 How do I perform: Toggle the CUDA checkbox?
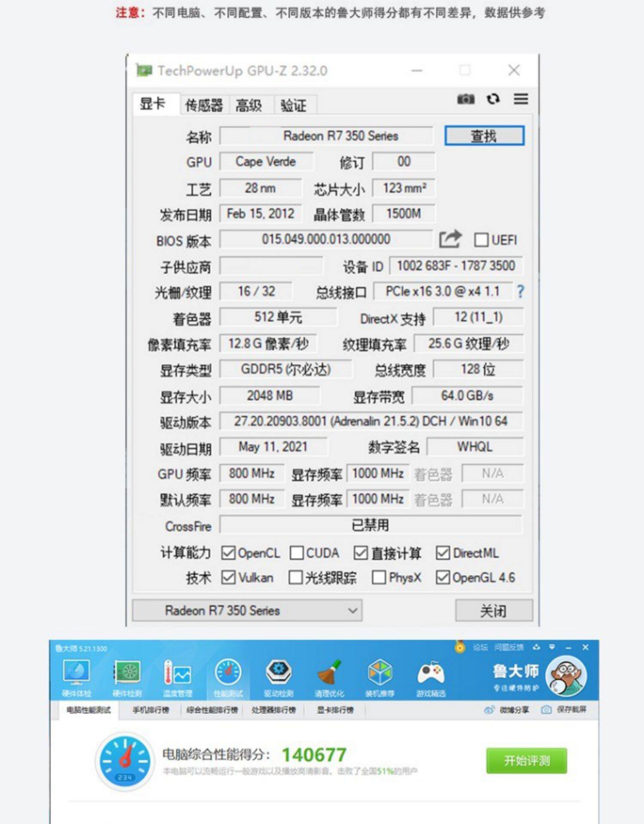pos(297,553)
